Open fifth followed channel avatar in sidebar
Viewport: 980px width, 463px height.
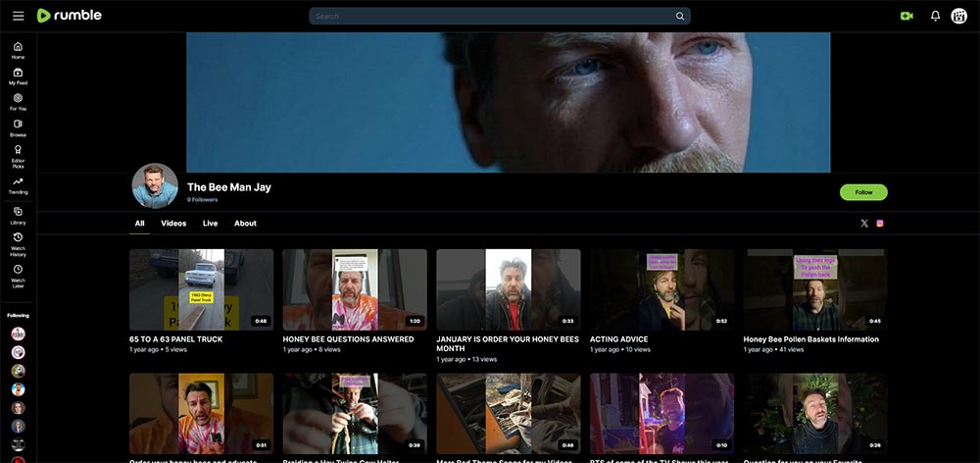pyautogui.click(x=18, y=408)
